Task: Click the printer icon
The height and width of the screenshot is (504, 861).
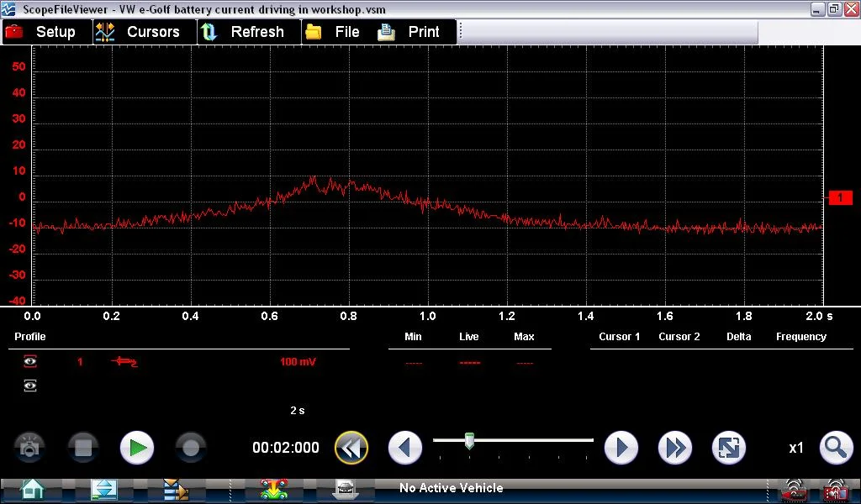Action: (x=386, y=33)
